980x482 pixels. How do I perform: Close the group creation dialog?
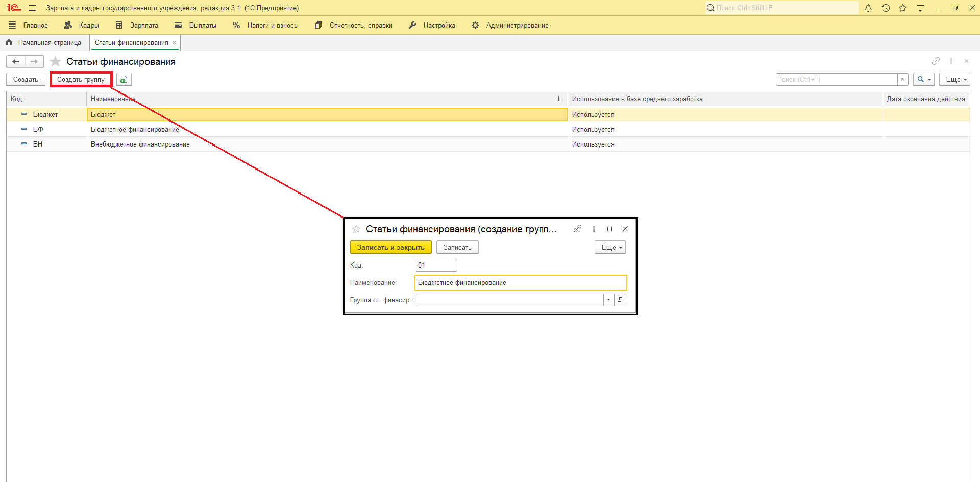(625, 229)
